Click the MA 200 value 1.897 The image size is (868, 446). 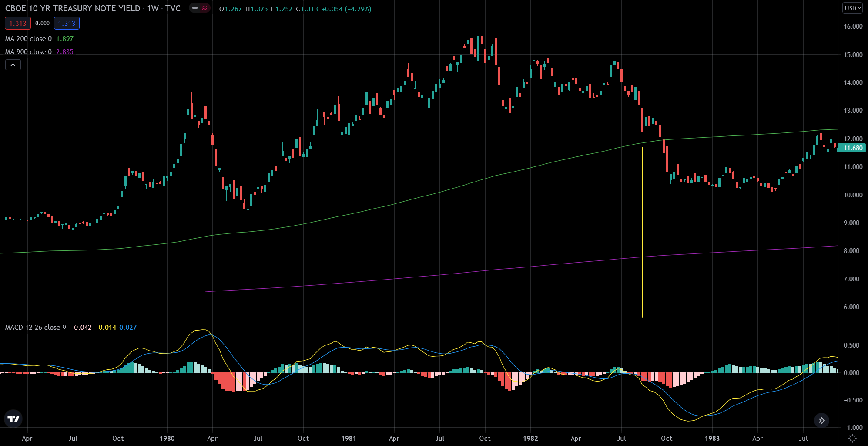click(65, 39)
